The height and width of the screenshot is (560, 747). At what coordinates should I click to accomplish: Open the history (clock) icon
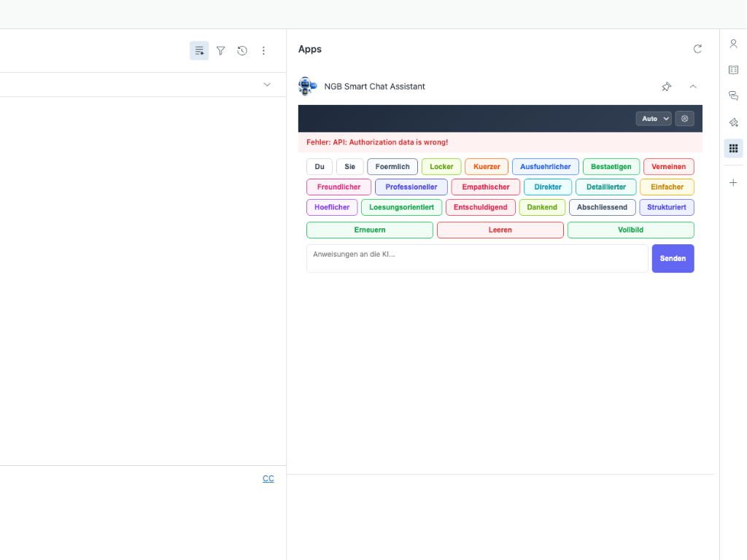pyautogui.click(x=242, y=50)
